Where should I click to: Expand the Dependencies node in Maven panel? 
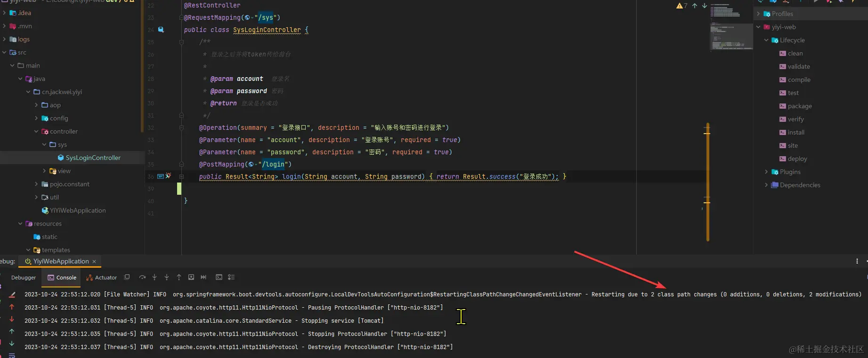tap(766, 185)
